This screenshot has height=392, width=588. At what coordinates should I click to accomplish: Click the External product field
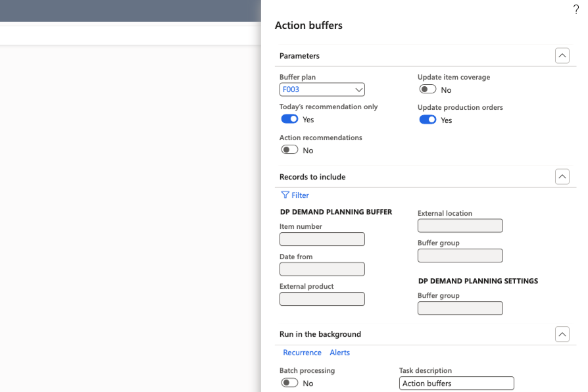pos(322,299)
